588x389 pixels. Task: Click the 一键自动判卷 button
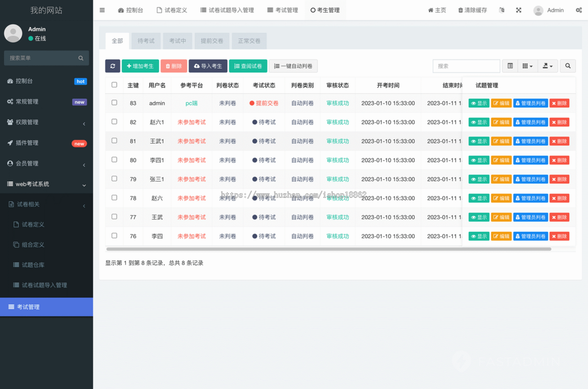click(x=293, y=66)
